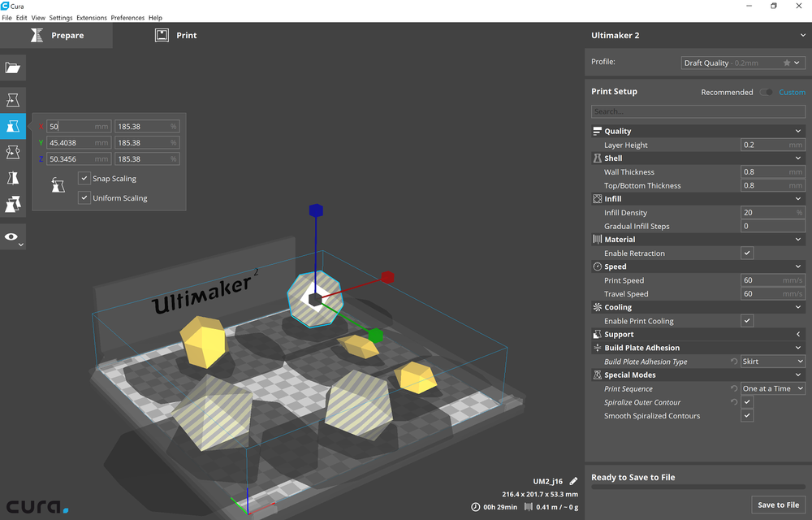This screenshot has height=520, width=812.
Task: Open the view mode eye menu
Action: 12,236
